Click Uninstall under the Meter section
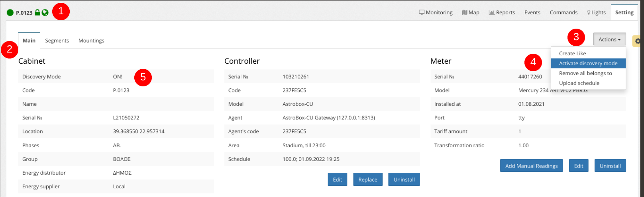The width and height of the screenshot is (644, 197). click(x=610, y=166)
